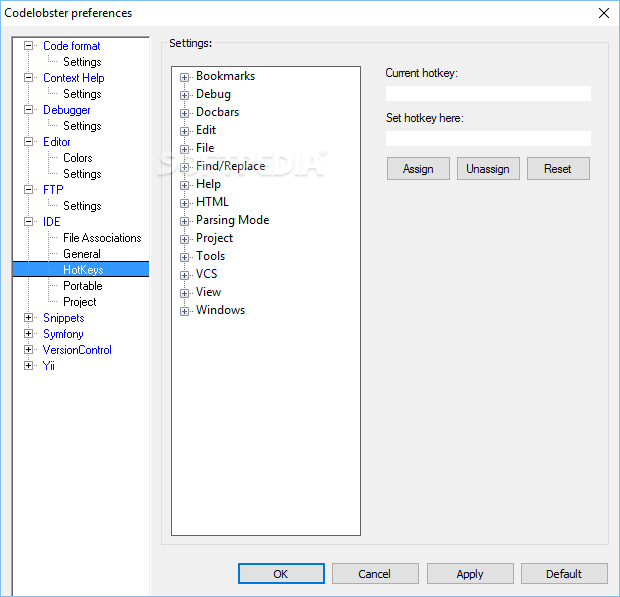Viewport: 620px width, 597px height.
Task: Expand the HTML hotkey group
Action: [x=184, y=203]
